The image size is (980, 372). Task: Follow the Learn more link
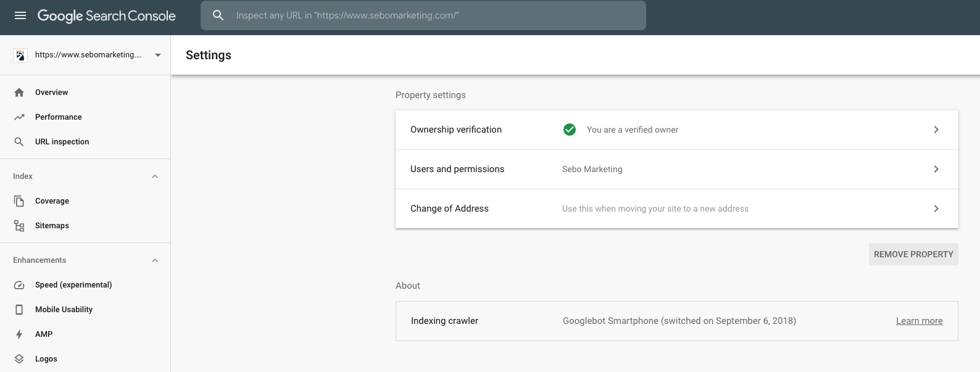919,321
